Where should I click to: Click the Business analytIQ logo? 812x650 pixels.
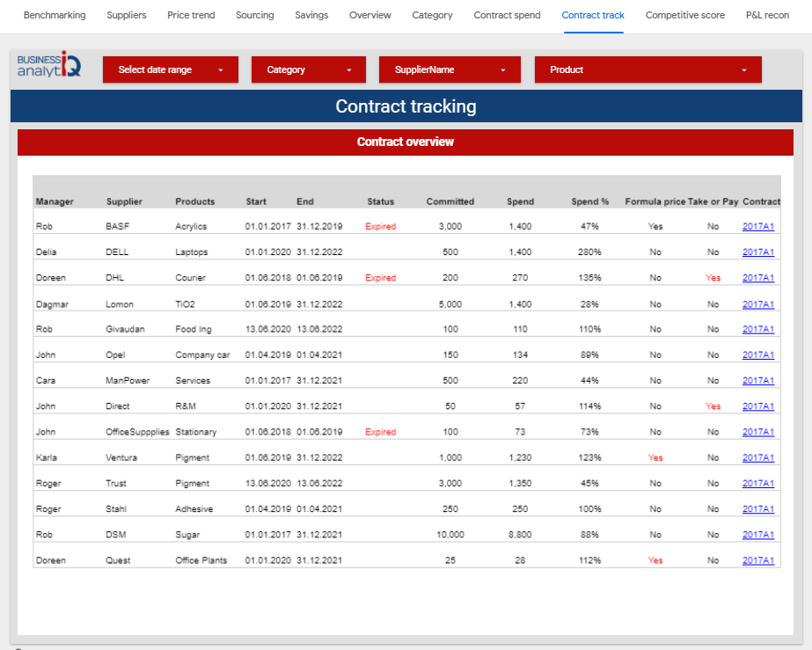49,65
